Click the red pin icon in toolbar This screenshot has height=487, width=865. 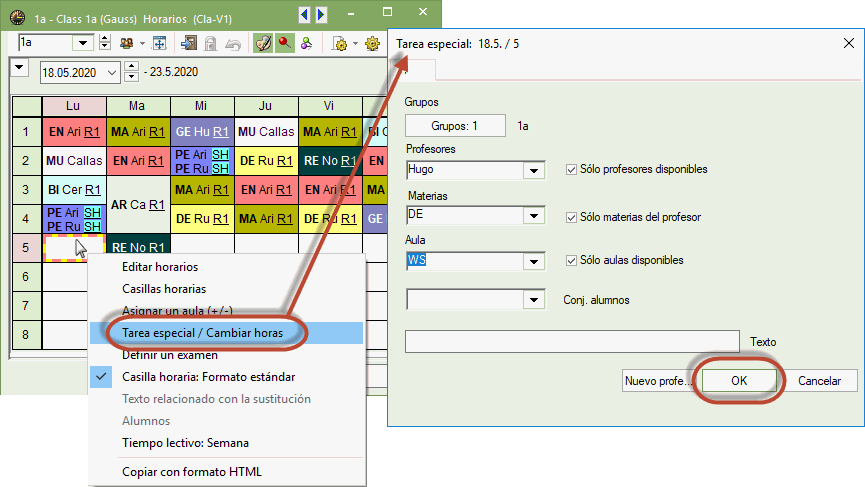285,43
